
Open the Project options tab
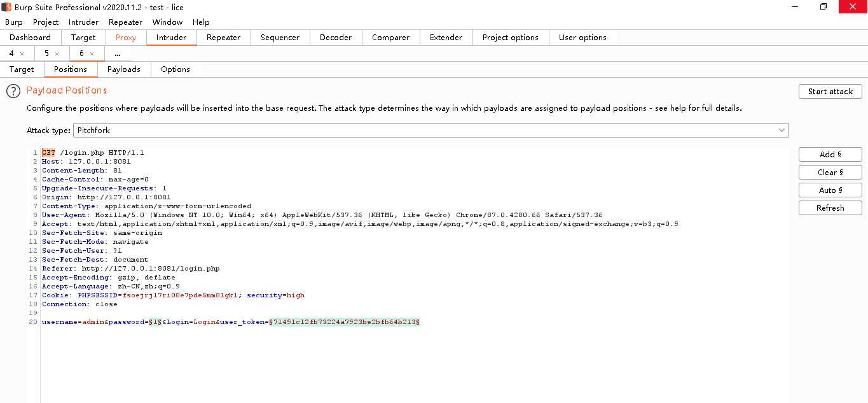(x=511, y=38)
